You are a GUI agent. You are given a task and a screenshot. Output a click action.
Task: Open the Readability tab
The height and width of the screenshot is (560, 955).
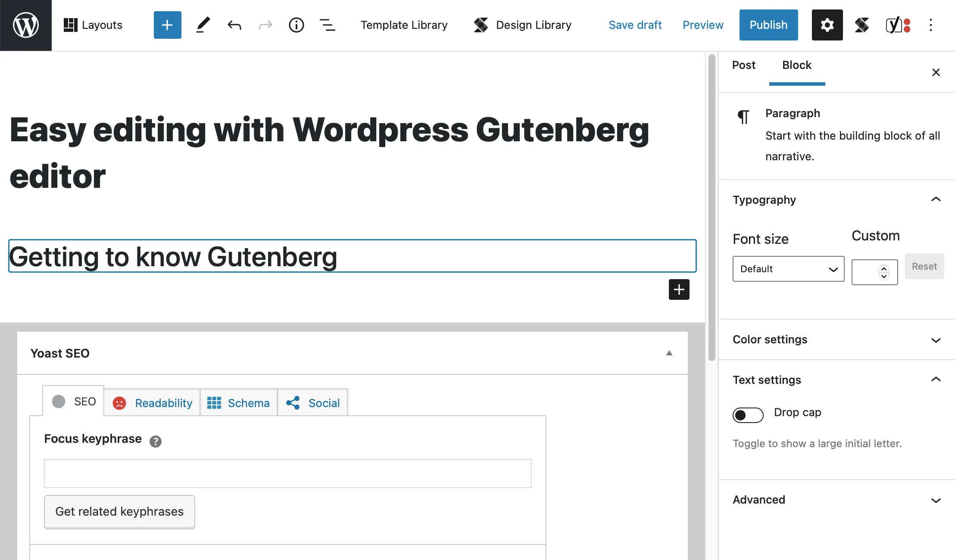[152, 403]
